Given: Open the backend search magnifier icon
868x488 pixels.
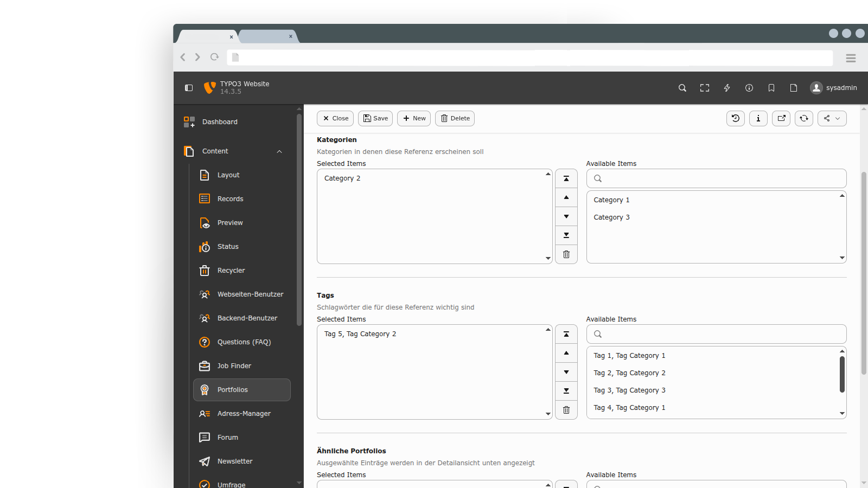Looking at the screenshot, I should click(x=682, y=88).
